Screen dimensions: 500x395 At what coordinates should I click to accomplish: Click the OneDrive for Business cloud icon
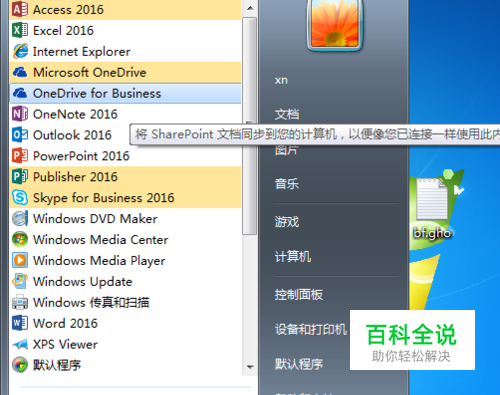pos(20,93)
